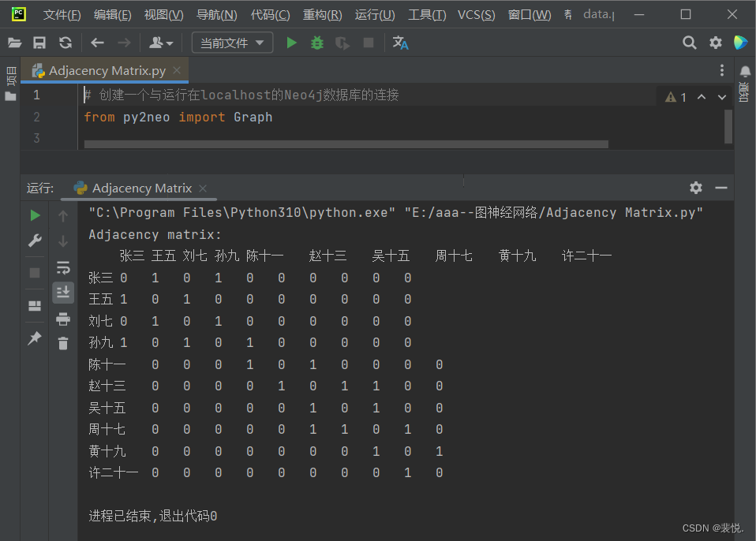Open IDE settings with the gear icon
This screenshot has height=541, width=756.
click(714, 43)
